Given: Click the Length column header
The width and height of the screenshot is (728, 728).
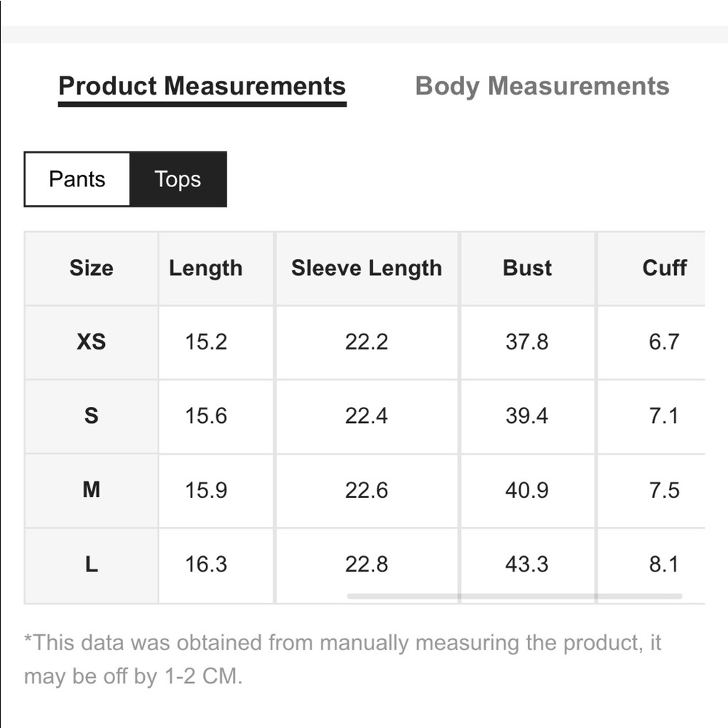Looking at the screenshot, I should coord(206,269).
